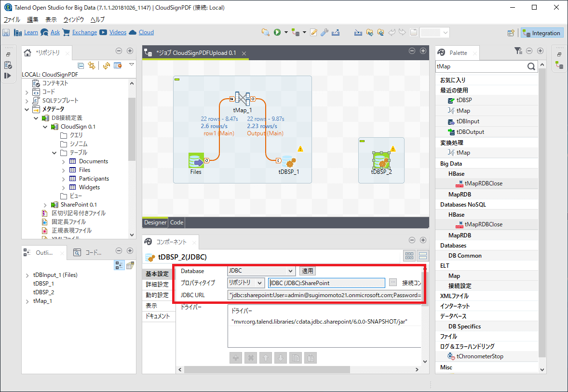568x392 pixels.
Task: Click link-with-editor arrows icon in repository
Action: pyautogui.click(x=92, y=65)
